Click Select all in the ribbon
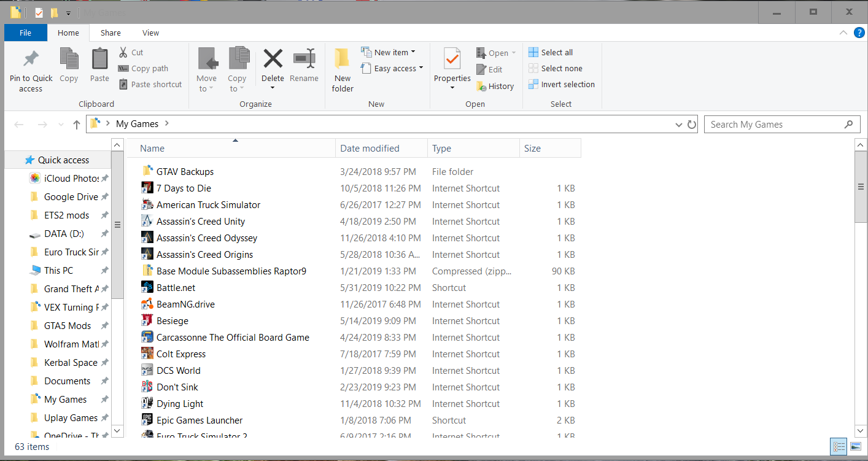The height and width of the screenshot is (461, 868). click(551, 53)
